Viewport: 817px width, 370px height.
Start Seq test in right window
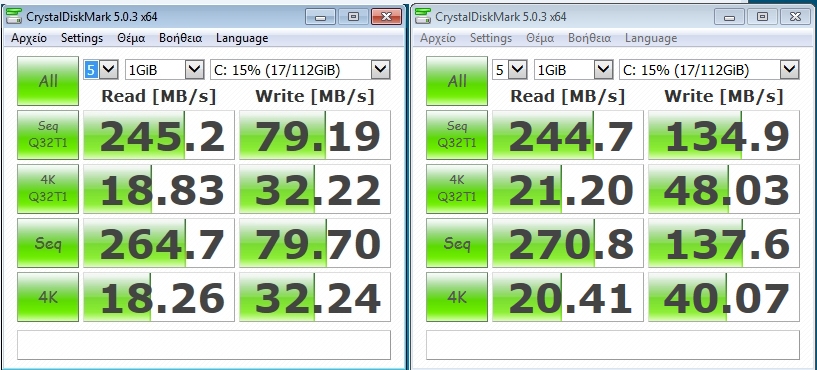tap(457, 243)
